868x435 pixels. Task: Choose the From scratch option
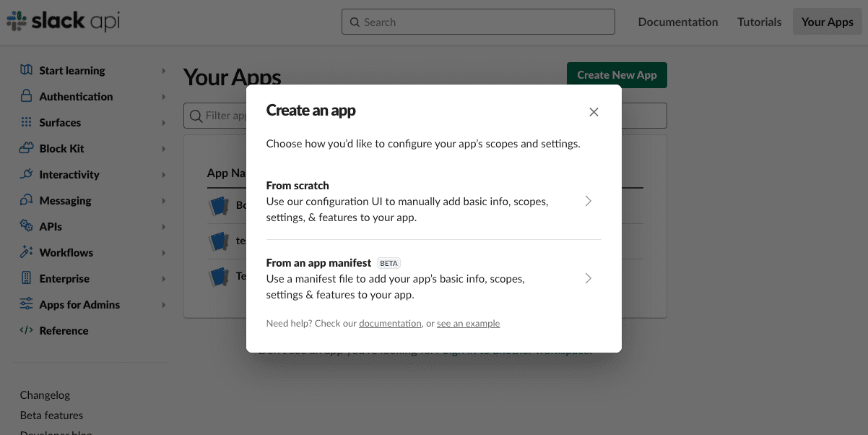pyautogui.click(x=433, y=202)
